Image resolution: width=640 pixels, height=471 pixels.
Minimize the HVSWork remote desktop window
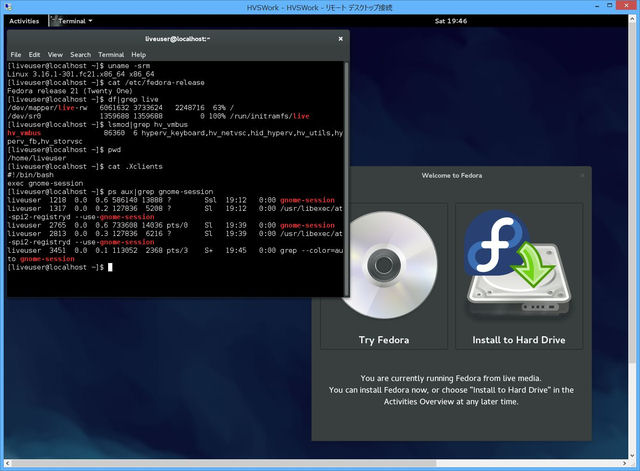[x=597, y=6]
